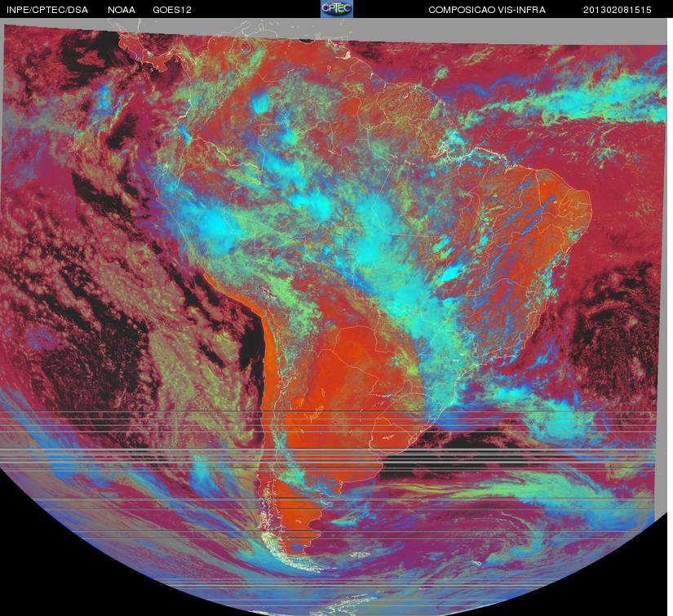Select the timestamp '201302081515'

click(x=618, y=10)
